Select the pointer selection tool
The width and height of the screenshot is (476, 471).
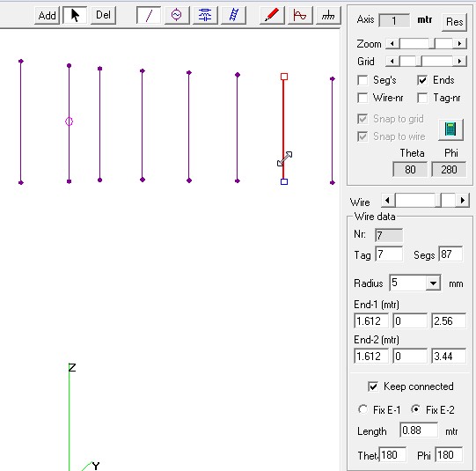point(75,15)
